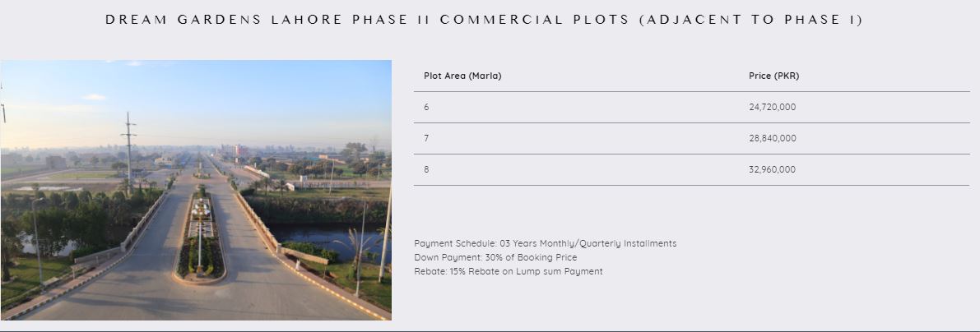Click the "Price (PKR)" column header
This screenshot has height=332, width=980.
pos(773,76)
